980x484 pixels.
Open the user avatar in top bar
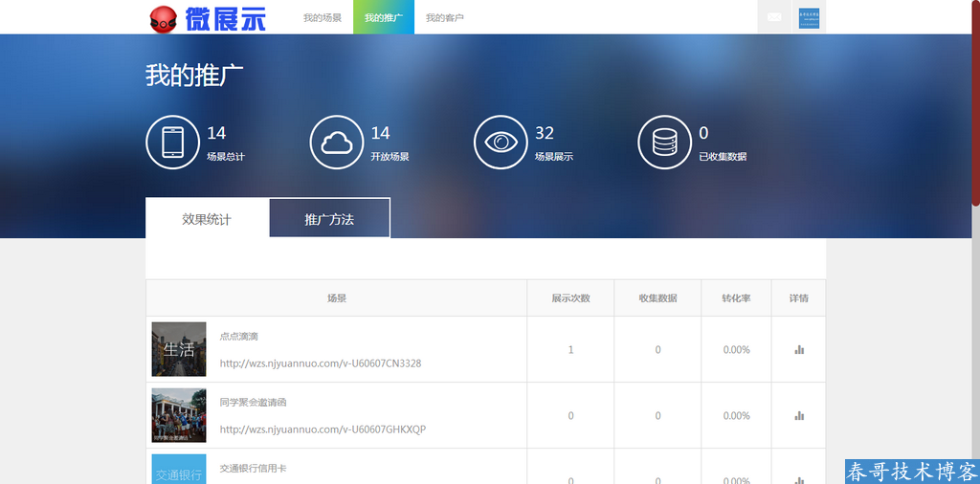[809, 17]
